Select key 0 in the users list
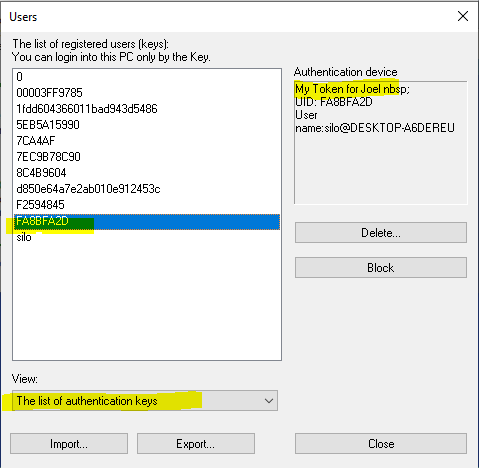The width and height of the screenshot is (479, 468). click(147, 77)
